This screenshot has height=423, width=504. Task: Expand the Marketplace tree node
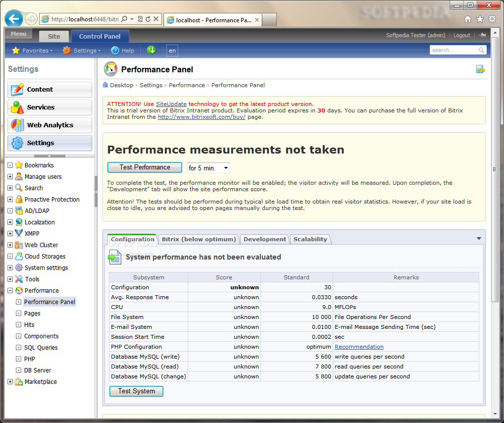pyautogui.click(x=10, y=382)
